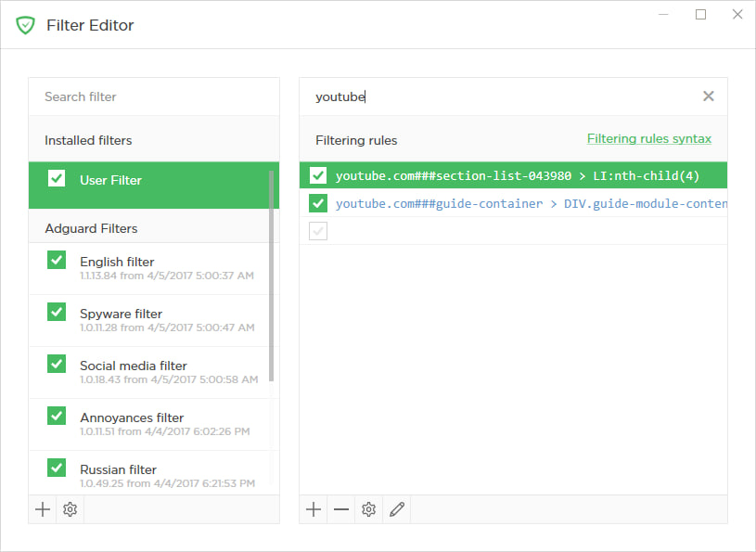This screenshot has height=552, width=756.
Task: Clear the youtube search text
Action: (708, 96)
